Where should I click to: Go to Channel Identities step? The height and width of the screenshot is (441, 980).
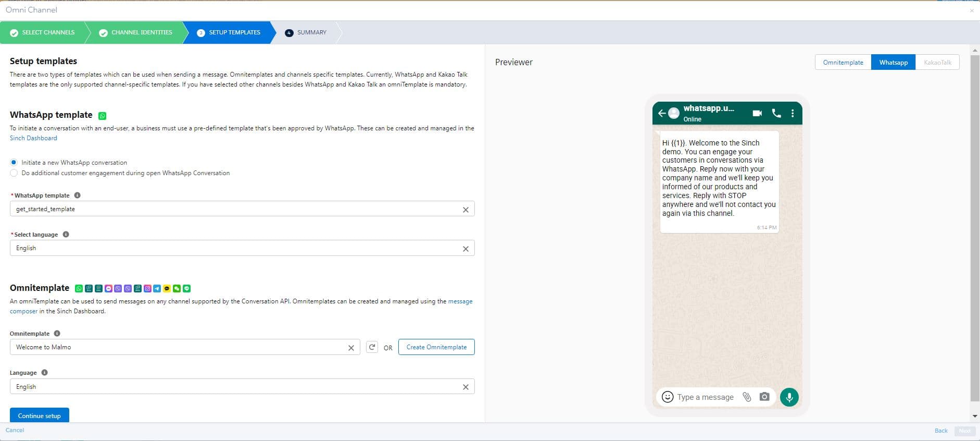coord(136,32)
